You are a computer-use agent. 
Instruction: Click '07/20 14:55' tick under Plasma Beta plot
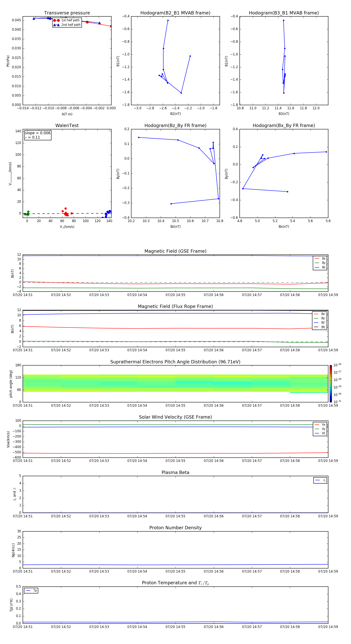point(175,516)
